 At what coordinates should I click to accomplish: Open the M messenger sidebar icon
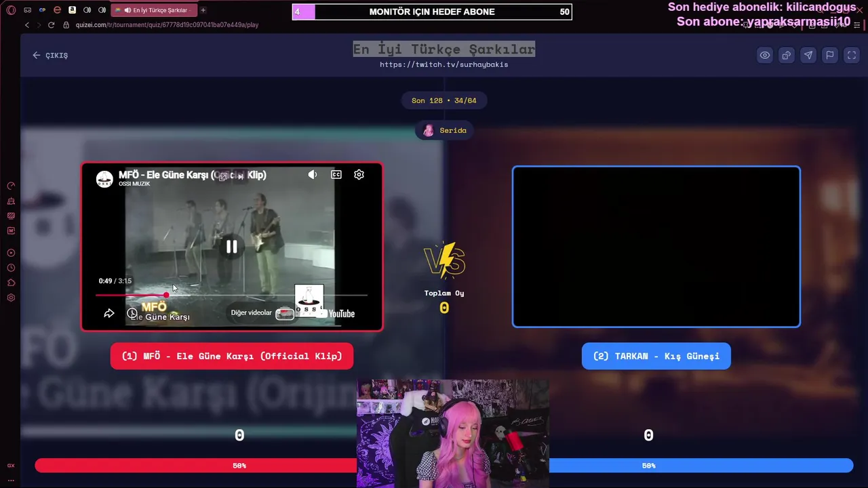coord(11,231)
